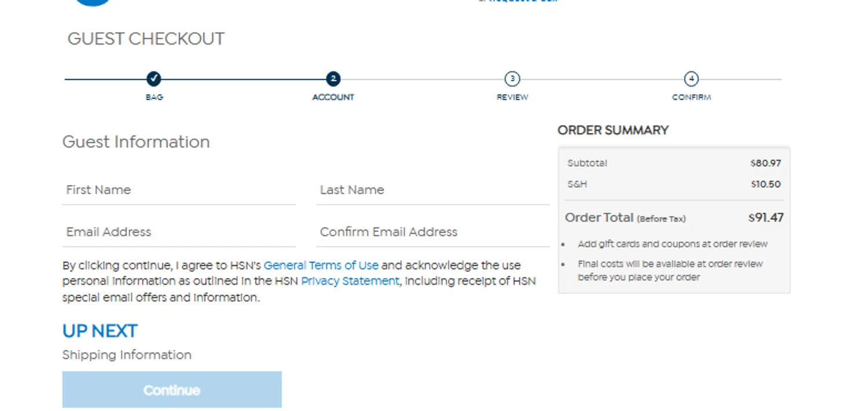Jump to the REVIEW step label
The image size is (868, 411).
(x=512, y=97)
